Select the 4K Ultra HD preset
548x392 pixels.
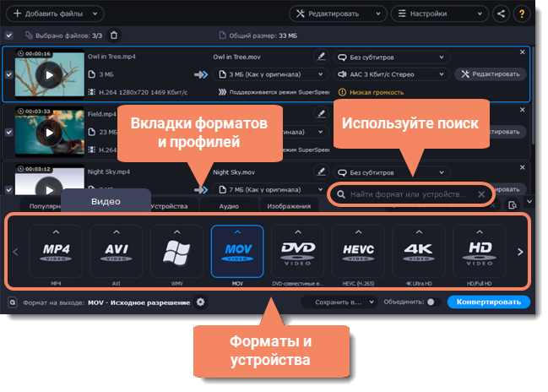420,251
